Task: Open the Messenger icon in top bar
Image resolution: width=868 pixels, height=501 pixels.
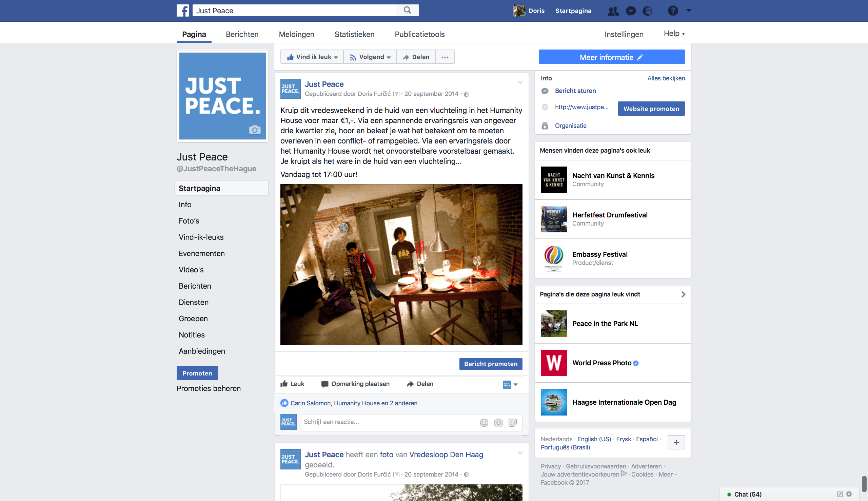Action: click(630, 11)
